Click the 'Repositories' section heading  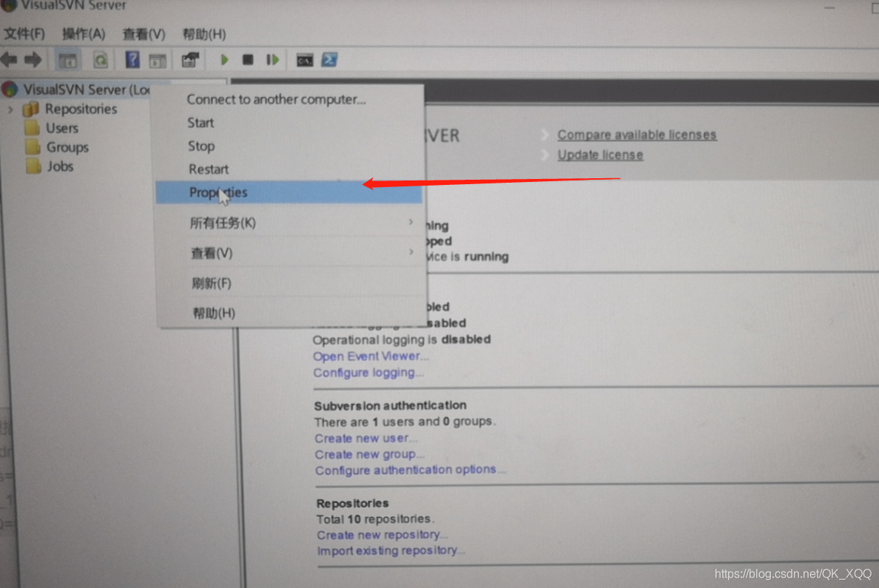point(353,504)
